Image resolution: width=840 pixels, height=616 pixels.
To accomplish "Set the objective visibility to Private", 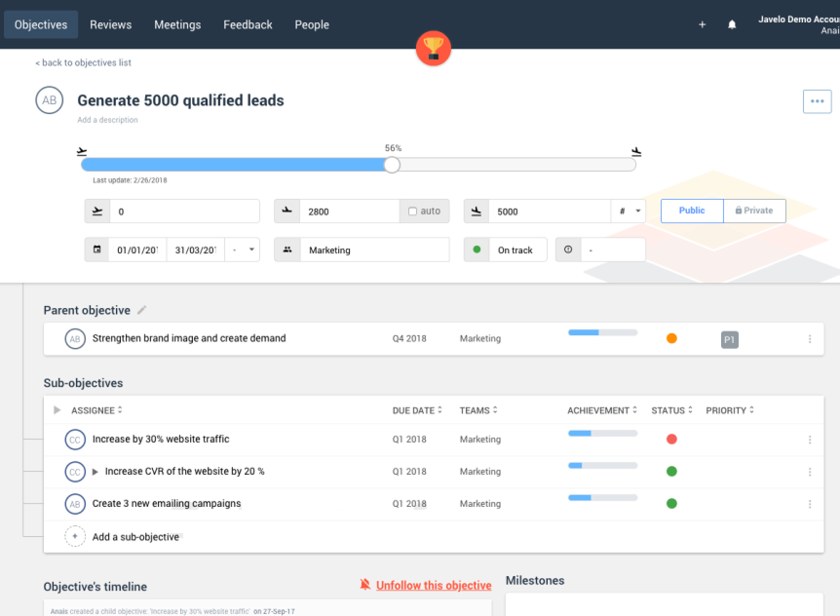I will pyautogui.click(x=754, y=211).
